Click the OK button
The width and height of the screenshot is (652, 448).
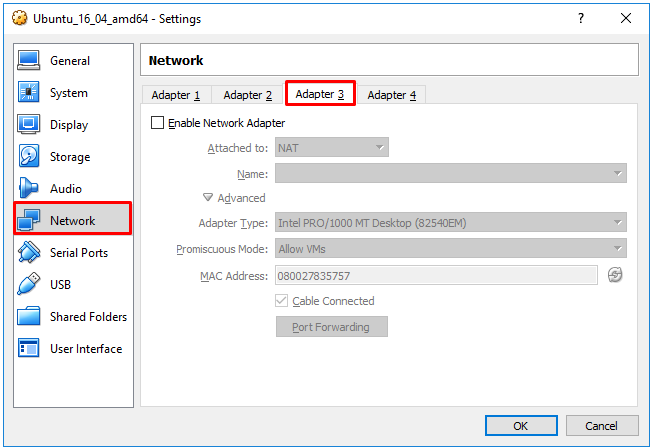pos(521,426)
